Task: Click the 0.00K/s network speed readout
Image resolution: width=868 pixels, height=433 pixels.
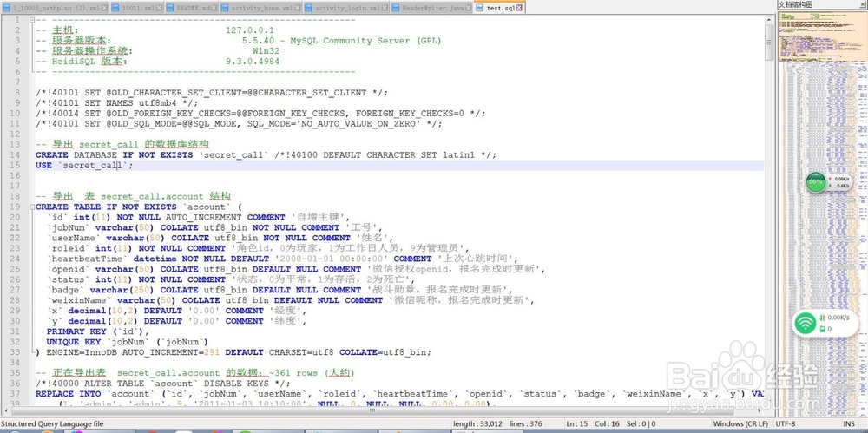Action: [838, 318]
